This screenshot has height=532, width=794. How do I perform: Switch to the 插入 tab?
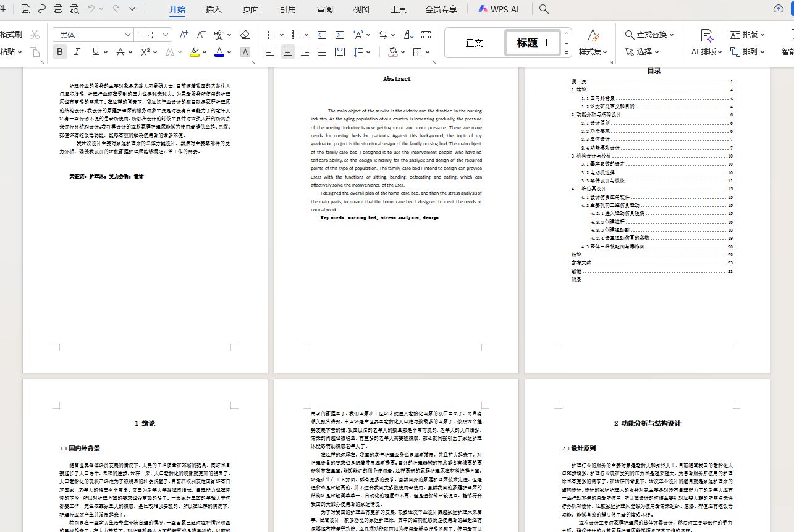214,9
